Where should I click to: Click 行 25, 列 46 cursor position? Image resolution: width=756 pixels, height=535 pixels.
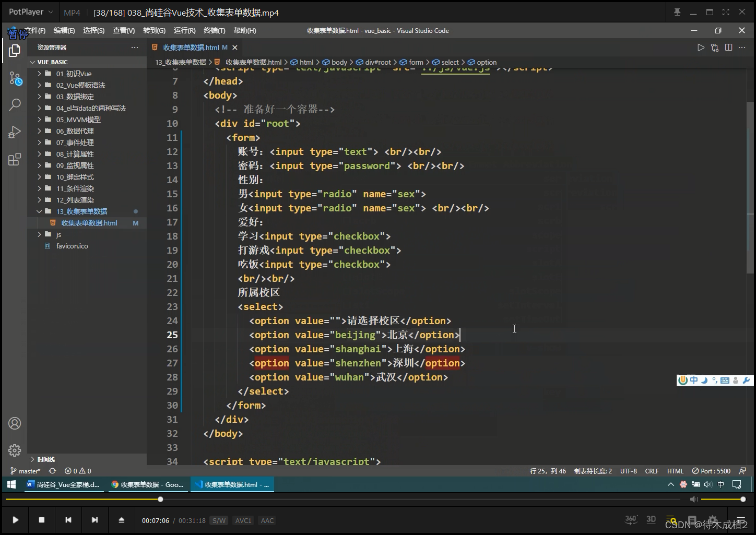click(x=548, y=471)
